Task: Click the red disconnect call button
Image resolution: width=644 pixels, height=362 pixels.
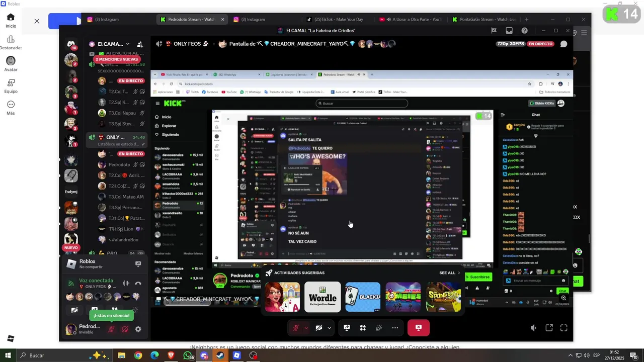Action: click(x=418, y=328)
